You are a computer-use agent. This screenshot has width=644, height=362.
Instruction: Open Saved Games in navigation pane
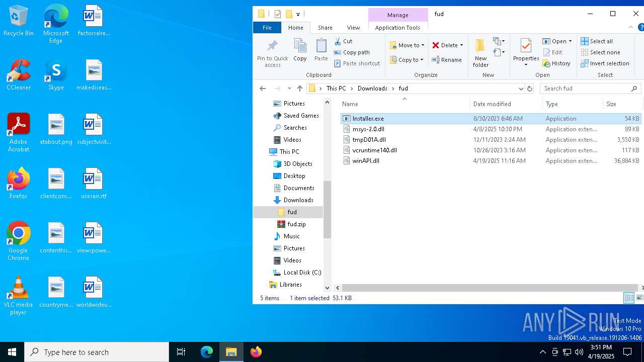point(296,116)
